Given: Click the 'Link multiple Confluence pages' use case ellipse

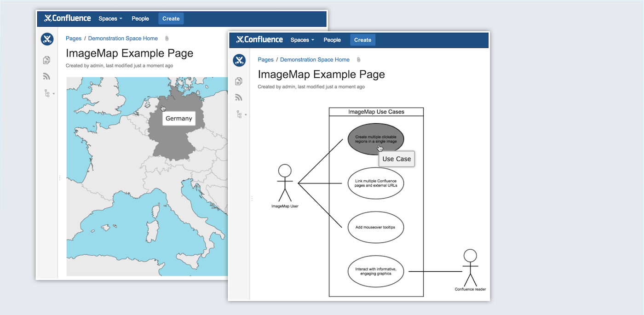Looking at the screenshot, I should coord(376,183).
